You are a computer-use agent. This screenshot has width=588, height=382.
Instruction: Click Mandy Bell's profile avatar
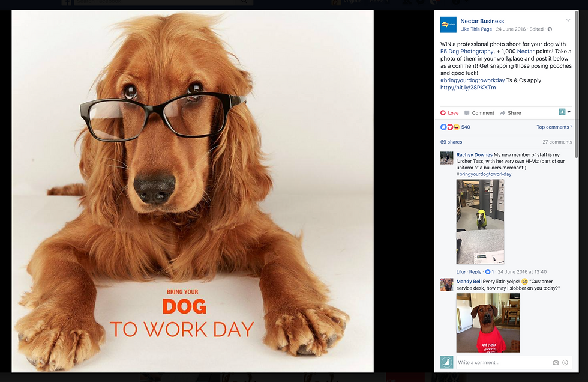[x=446, y=285]
